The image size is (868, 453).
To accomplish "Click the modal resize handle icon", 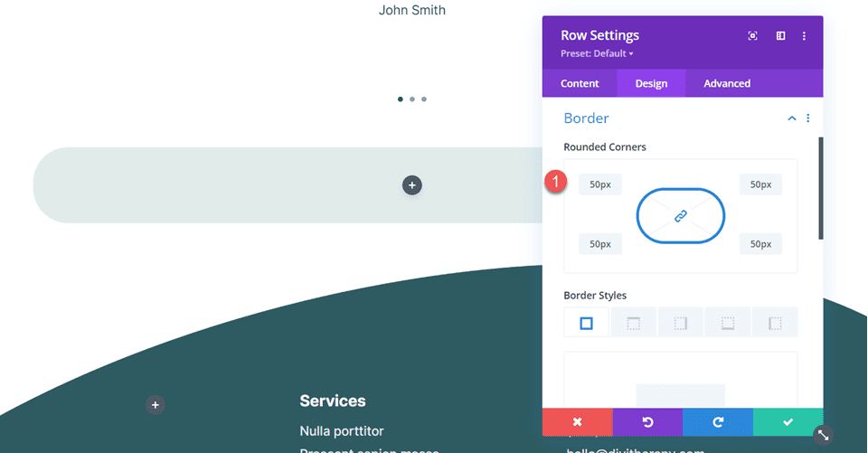I will [823, 435].
